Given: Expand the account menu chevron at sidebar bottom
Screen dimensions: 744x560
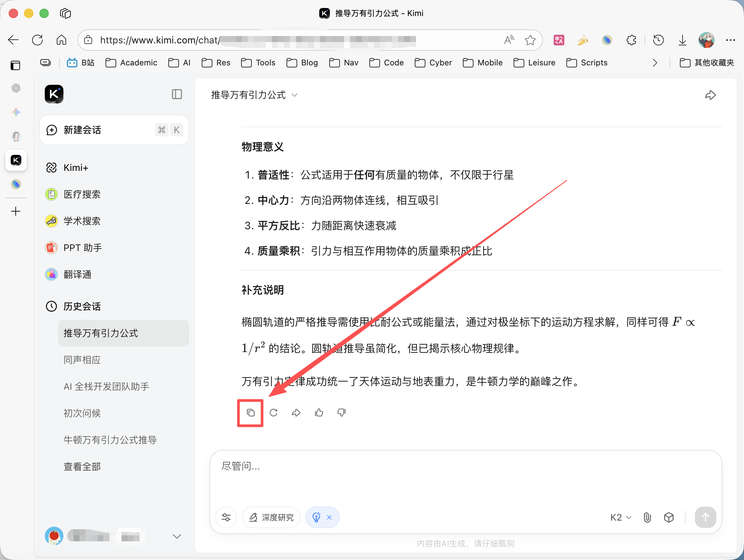Looking at the screenshot, I should (177, 536).
